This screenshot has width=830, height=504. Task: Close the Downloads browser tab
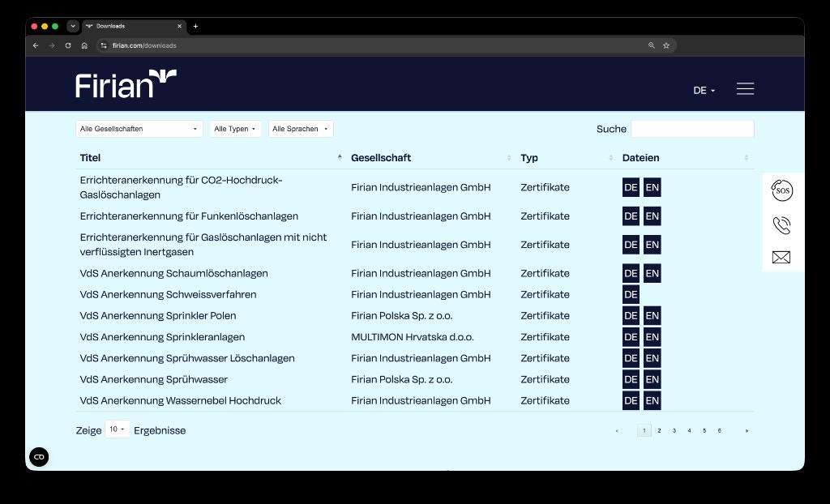click(x=179, y=26)
